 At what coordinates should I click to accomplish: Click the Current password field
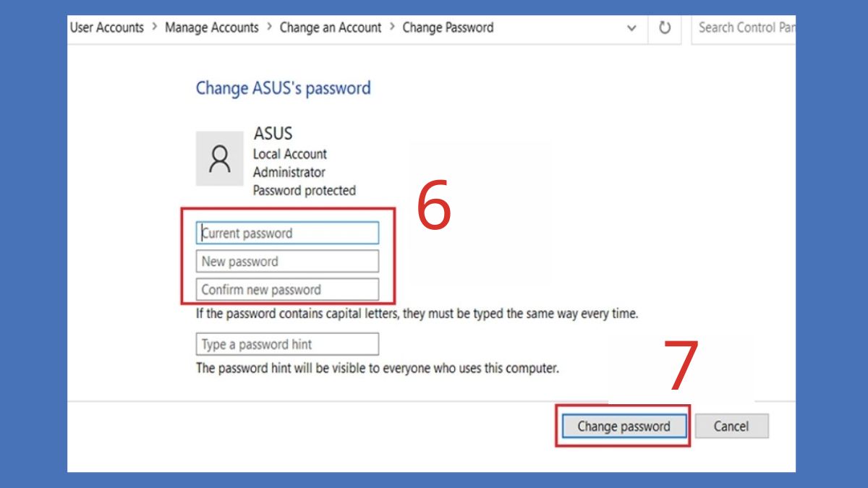point(287,233)
